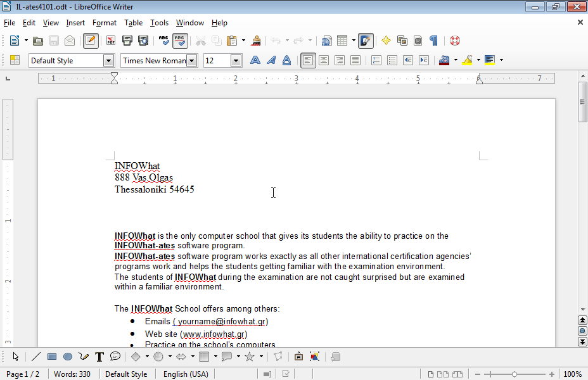This screenshot has height=380, width=588.
Task: Open the Edit menu
Action: click(x=29, y=23)
